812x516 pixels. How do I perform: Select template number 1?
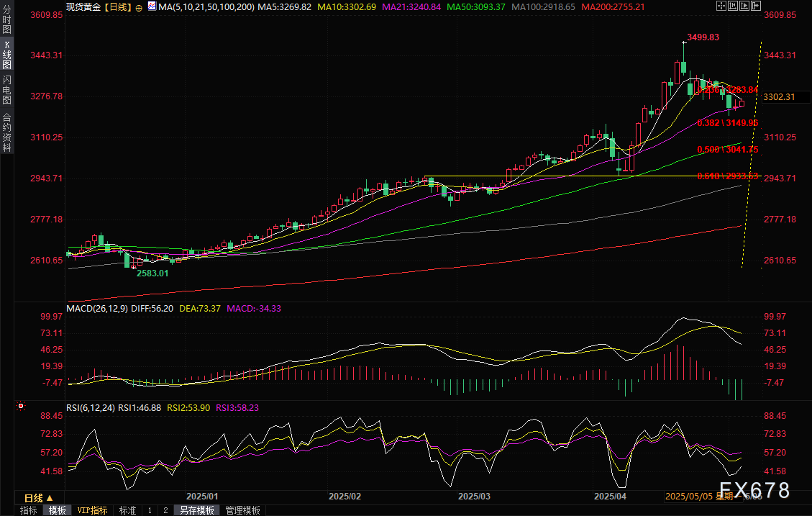[x=150, y=510]
